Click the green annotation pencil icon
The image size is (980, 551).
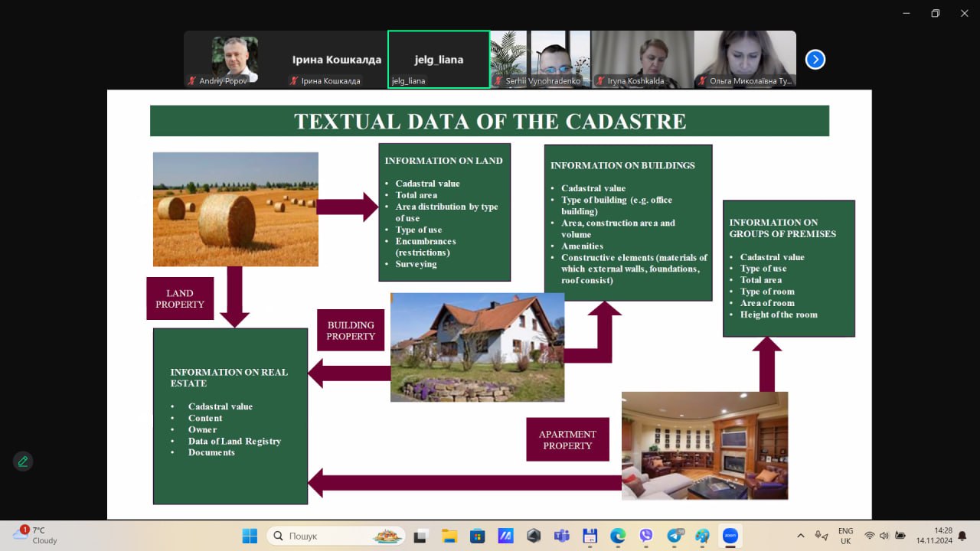[23, 461]
